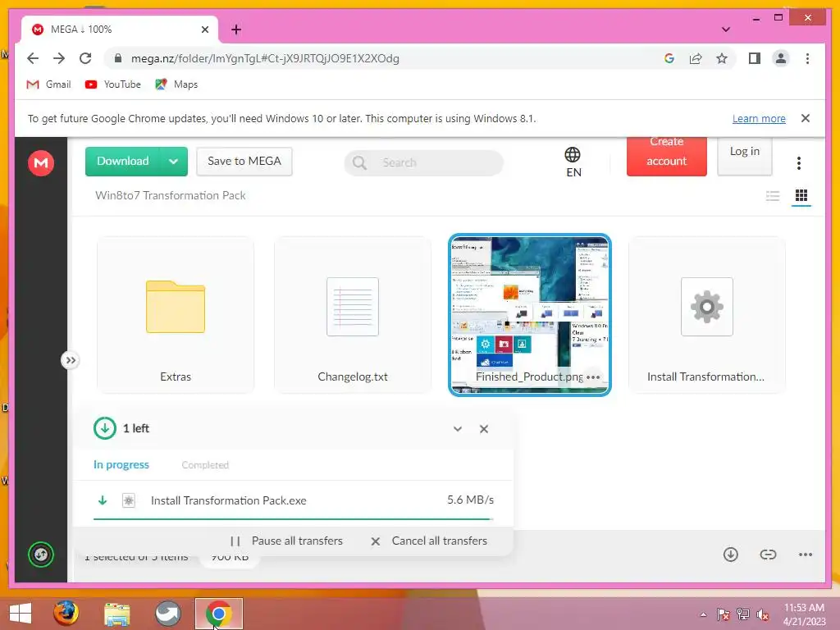This screenshot has width=840, height=630.
Task: Close the MEGA tab
Action: pyautogui.click(x=204, y=30)
